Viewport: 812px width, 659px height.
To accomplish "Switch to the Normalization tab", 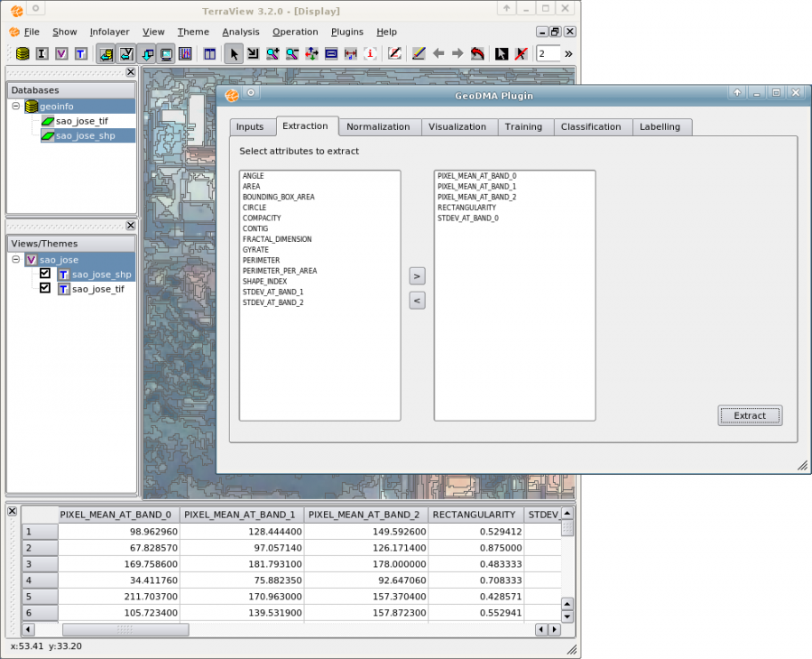I will tap(378, 127).
